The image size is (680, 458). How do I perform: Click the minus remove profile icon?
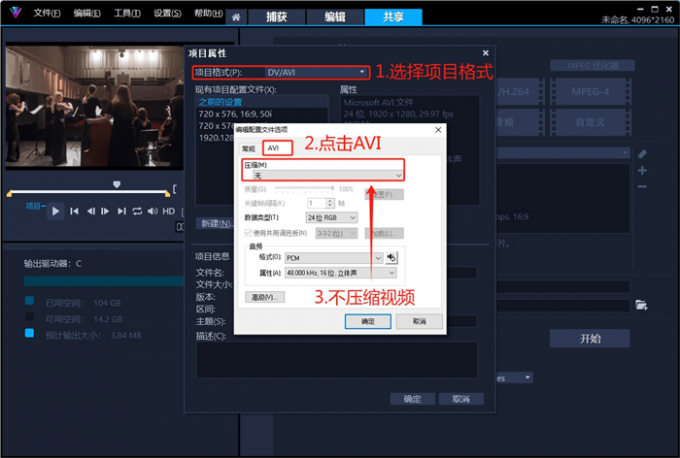pos(642,186)
